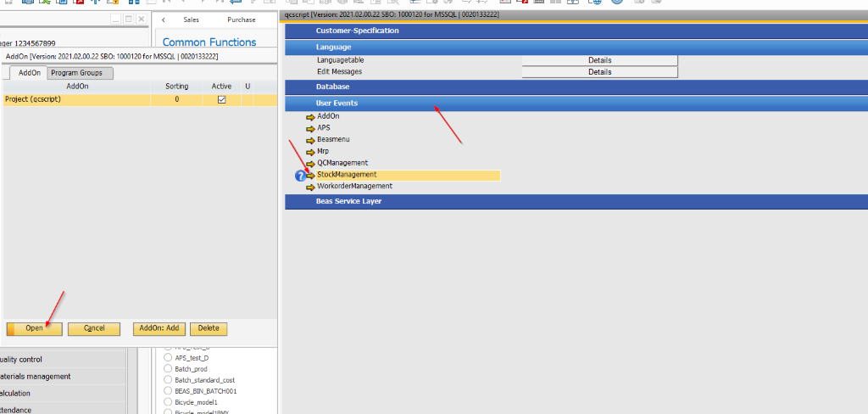Expand the Database section header
Image resolution: width=868 pixels, height=414 pixels.
coord(576,87)
